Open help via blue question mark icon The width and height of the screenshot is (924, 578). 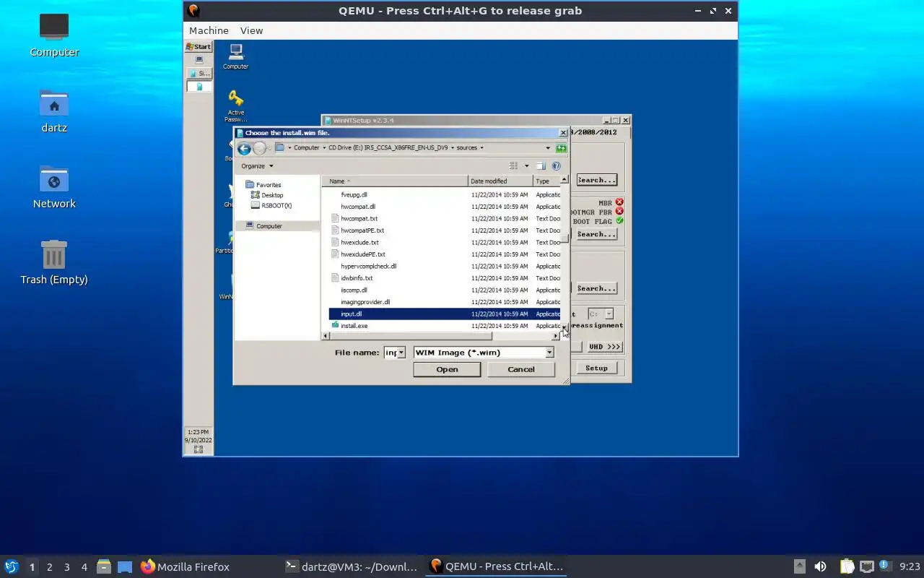coord(556,166)
